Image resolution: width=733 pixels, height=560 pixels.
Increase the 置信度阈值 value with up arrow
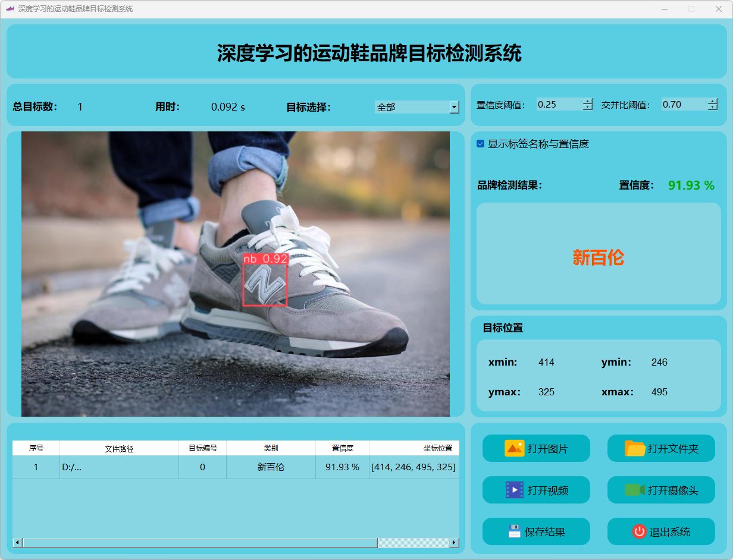588,101
